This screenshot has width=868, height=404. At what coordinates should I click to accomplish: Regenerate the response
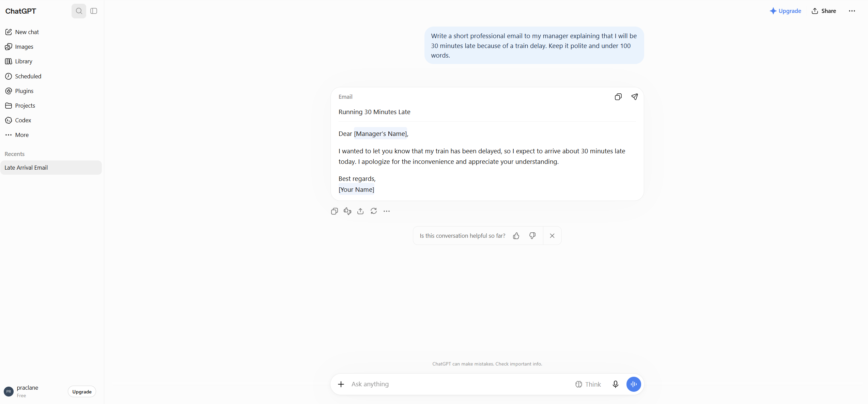click(374, 211)
